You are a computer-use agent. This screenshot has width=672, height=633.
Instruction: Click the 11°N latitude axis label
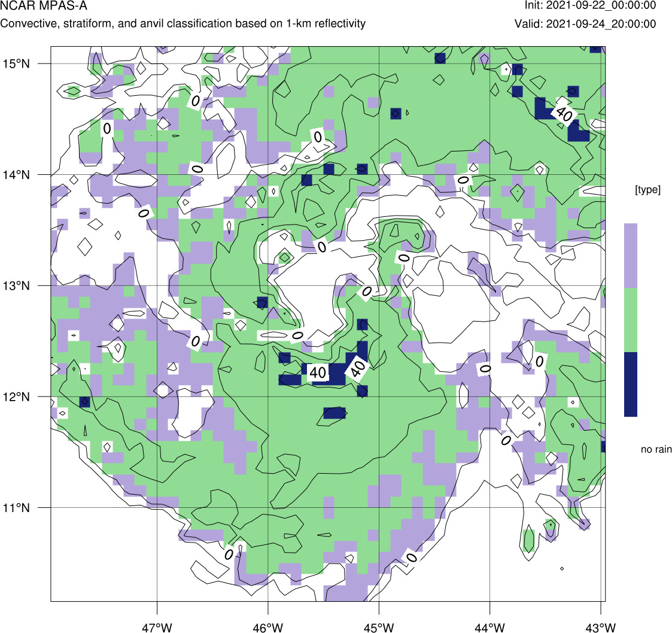(16, 508)
